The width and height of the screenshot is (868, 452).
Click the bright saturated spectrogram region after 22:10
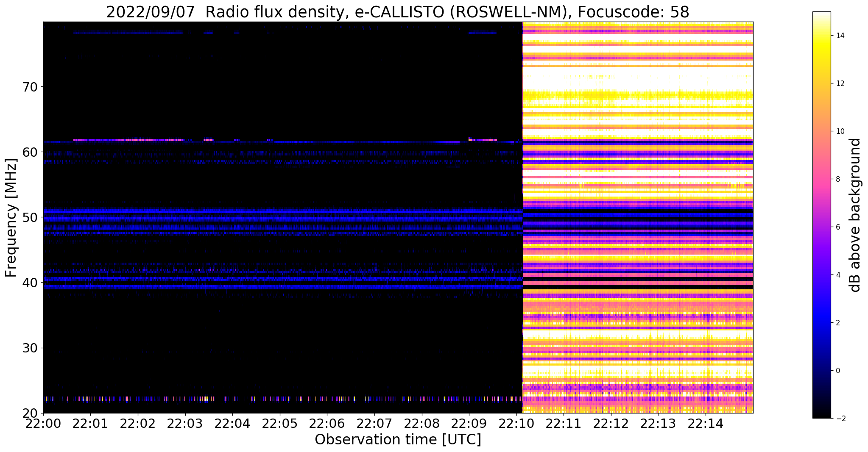(637, 217)
